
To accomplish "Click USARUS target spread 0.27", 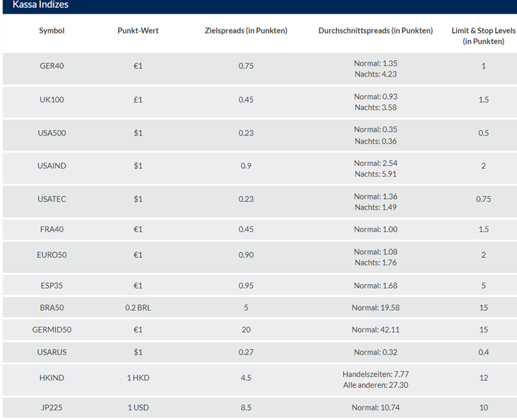I will pyautogui.click(x=246, y=352).
